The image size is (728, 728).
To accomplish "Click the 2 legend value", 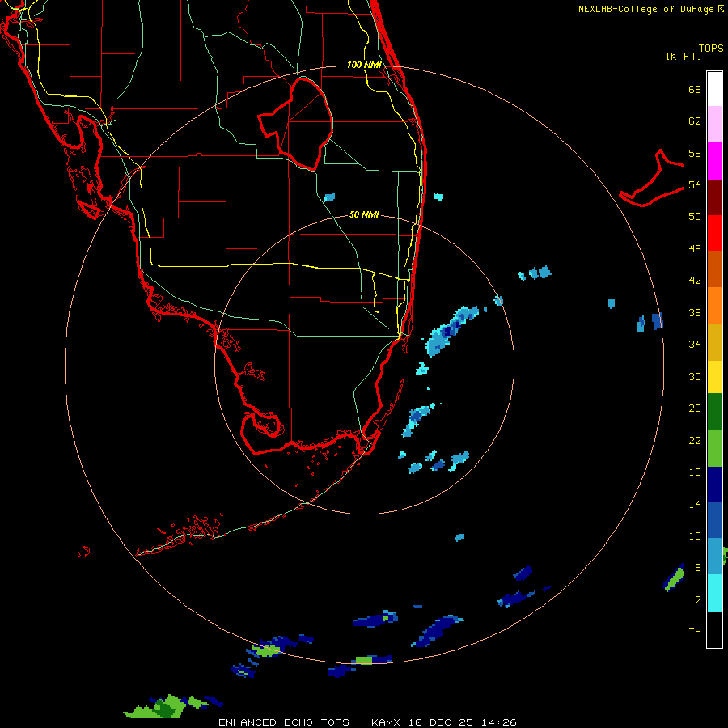I will [698, 600].
